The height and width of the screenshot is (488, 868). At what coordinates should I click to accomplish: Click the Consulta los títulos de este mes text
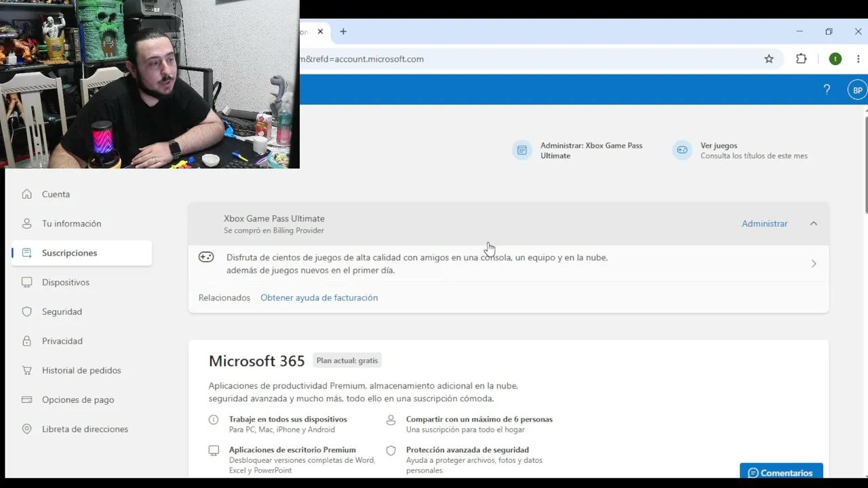click(754, 156)
